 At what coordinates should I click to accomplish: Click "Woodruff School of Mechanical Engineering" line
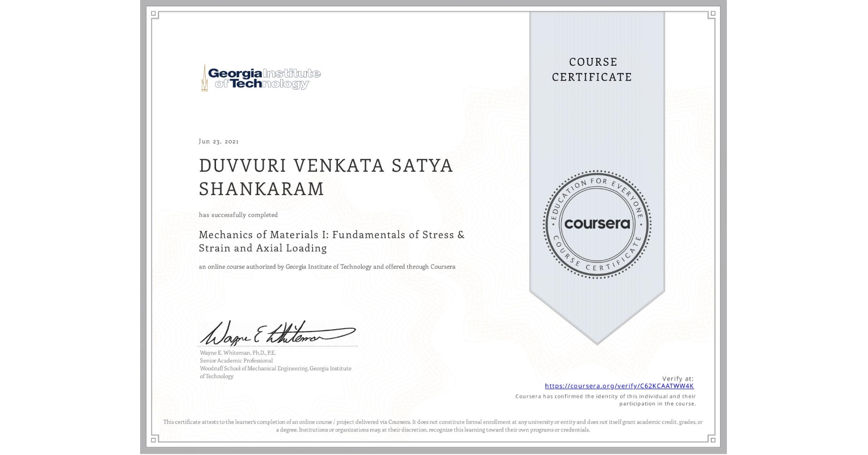(x=275, y=368)
